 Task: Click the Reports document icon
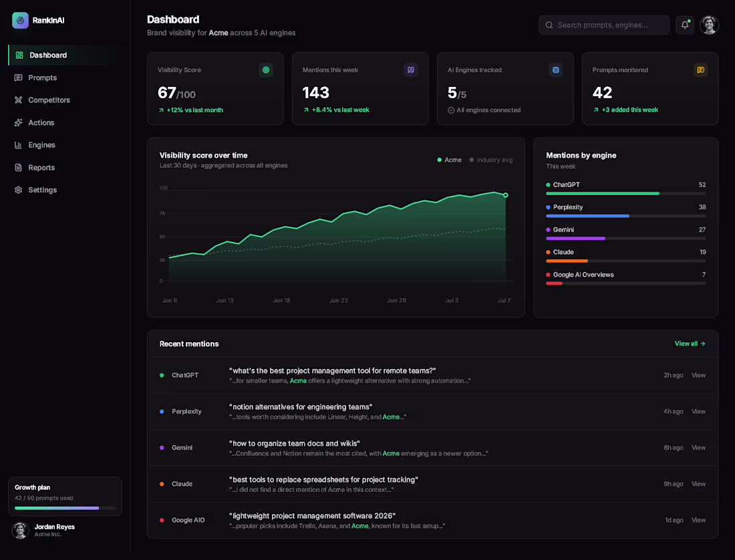coord(18,167)
